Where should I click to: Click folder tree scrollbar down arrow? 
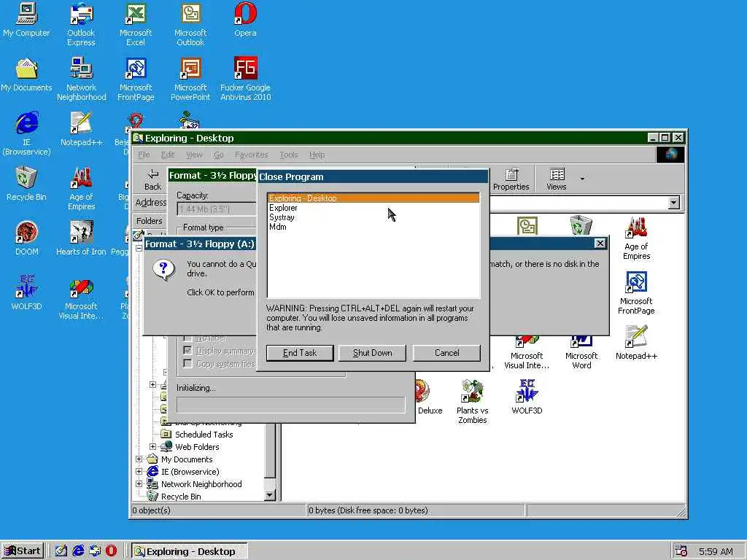[270, 495]
